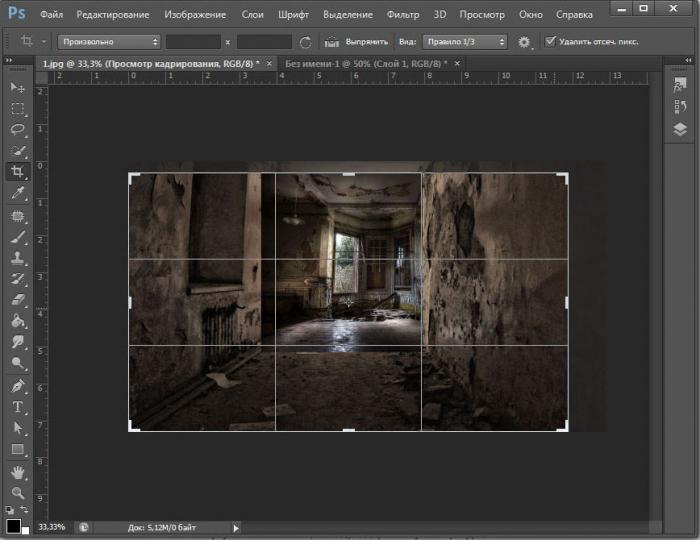The height and width of the screenshot is (540, 700).
Task: Close the 1.jpg document tab
Action: tap(269, 64)
